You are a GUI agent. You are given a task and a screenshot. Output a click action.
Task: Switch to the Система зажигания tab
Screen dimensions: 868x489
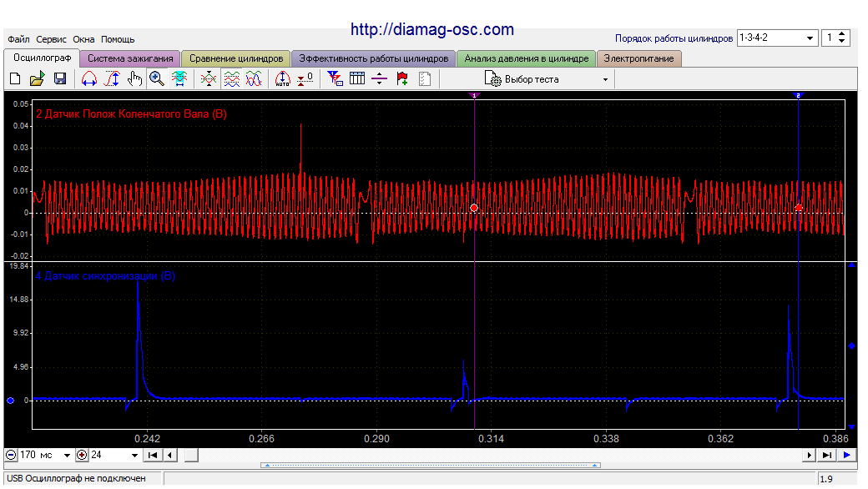[x=130, y=58]
